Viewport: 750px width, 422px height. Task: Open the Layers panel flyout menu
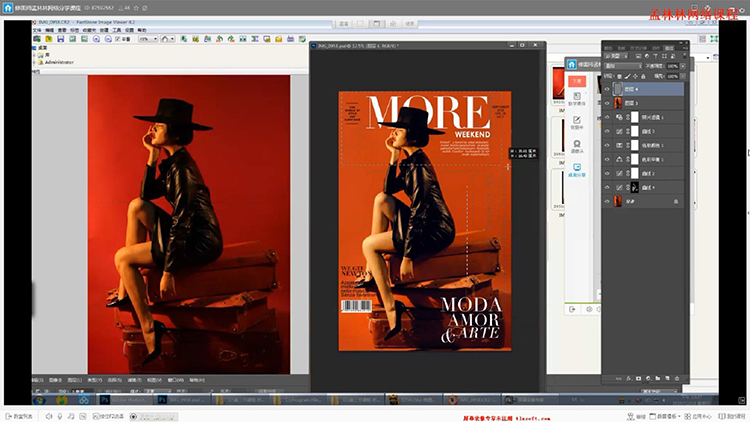(x=685, y=48)
